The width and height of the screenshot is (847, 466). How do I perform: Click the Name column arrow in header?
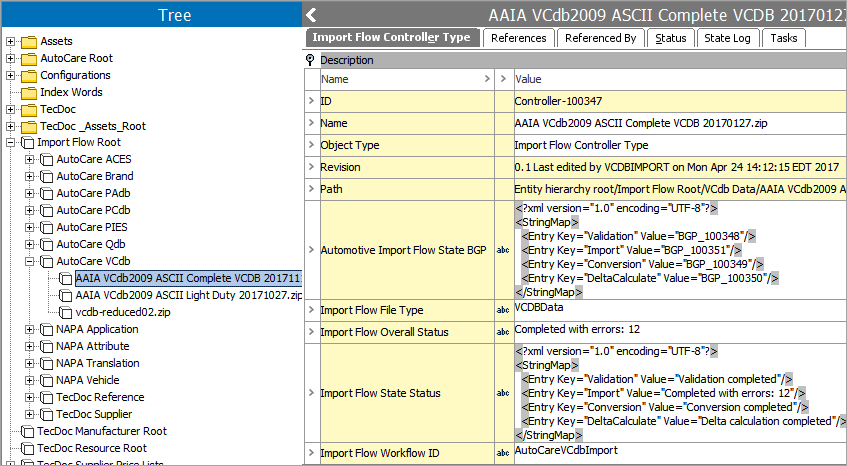[487, 79]
